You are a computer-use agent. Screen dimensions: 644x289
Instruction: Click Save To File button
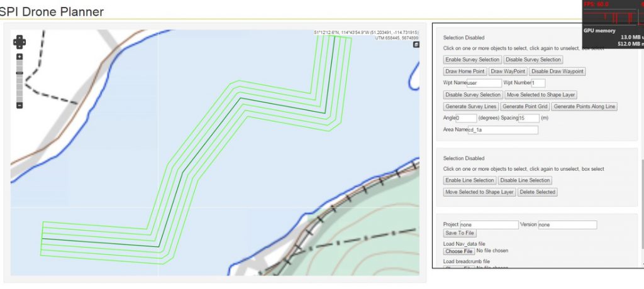[460, 234]
